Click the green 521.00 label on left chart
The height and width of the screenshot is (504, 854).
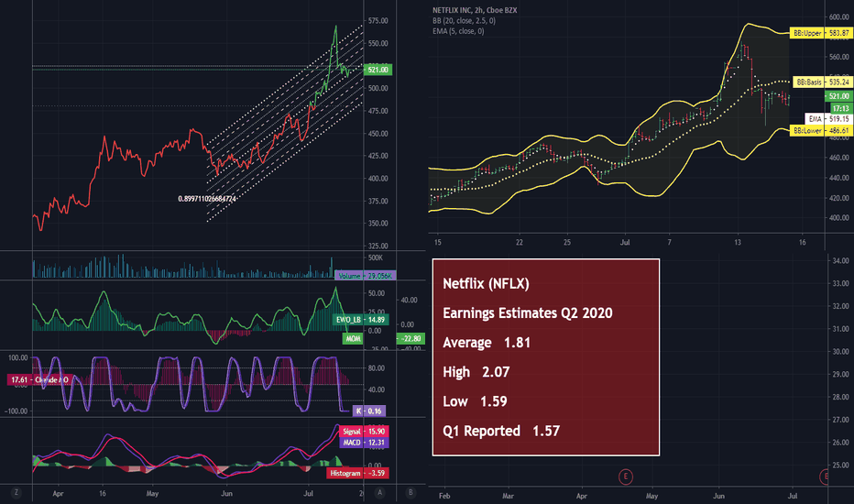pos(378,70)
